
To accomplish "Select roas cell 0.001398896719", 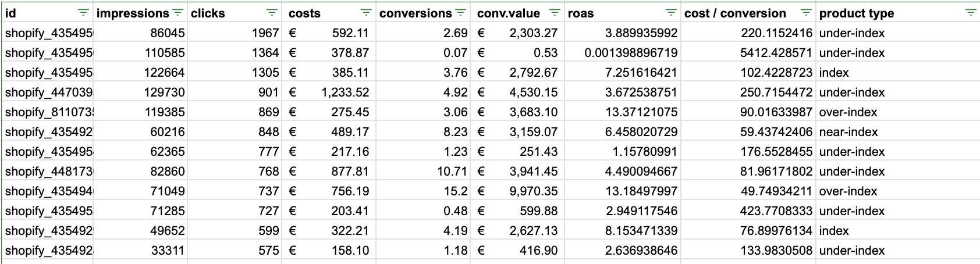I will pyautogui.click(x=623, y=53).
